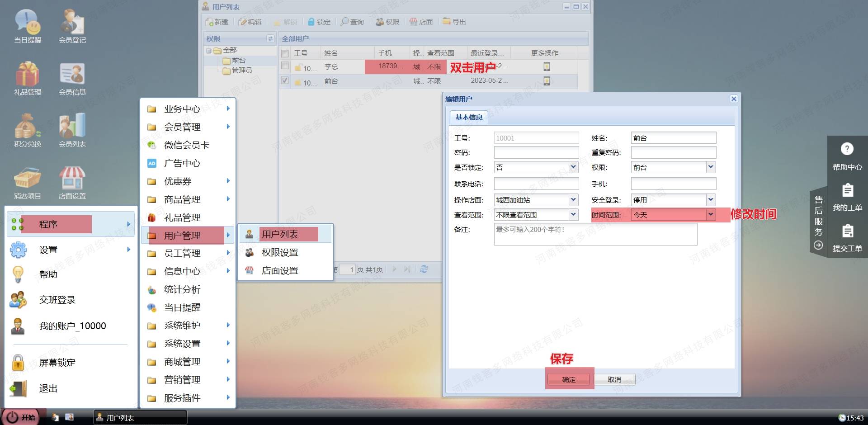This screenshot has width=868, height=425.
Task: Open the 权限 dropdown in edit dialog
Action: tap(711, 167)
